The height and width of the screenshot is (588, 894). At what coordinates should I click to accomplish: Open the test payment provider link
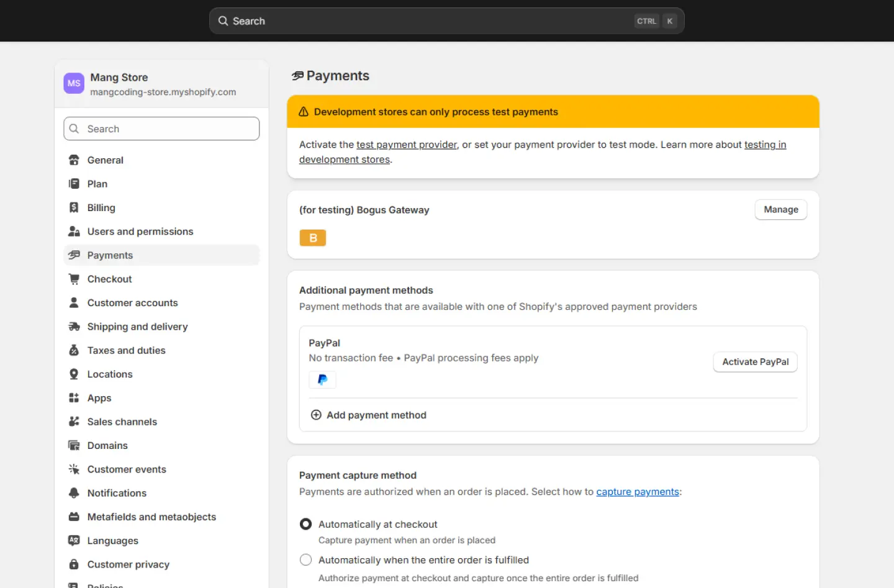[x=406, y=145]
